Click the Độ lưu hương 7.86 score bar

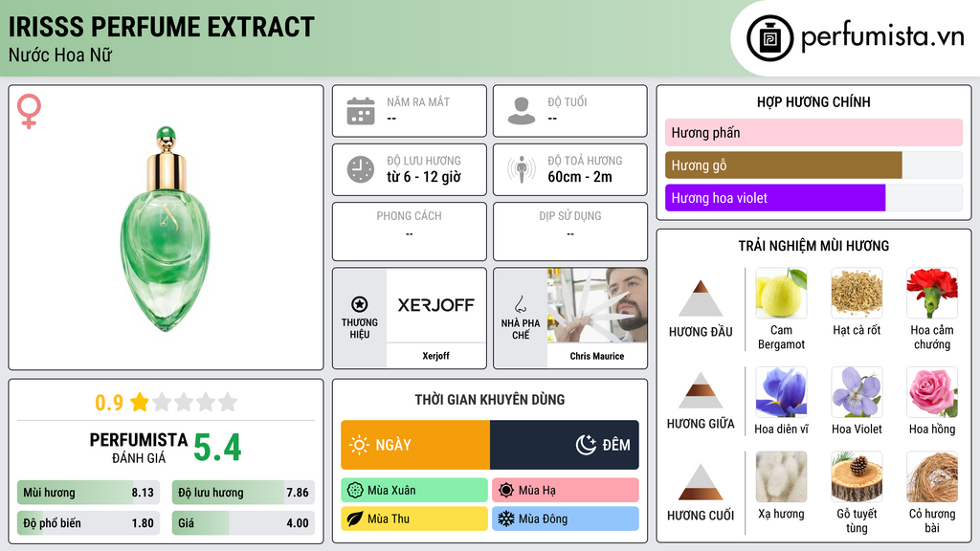[243, 493]
